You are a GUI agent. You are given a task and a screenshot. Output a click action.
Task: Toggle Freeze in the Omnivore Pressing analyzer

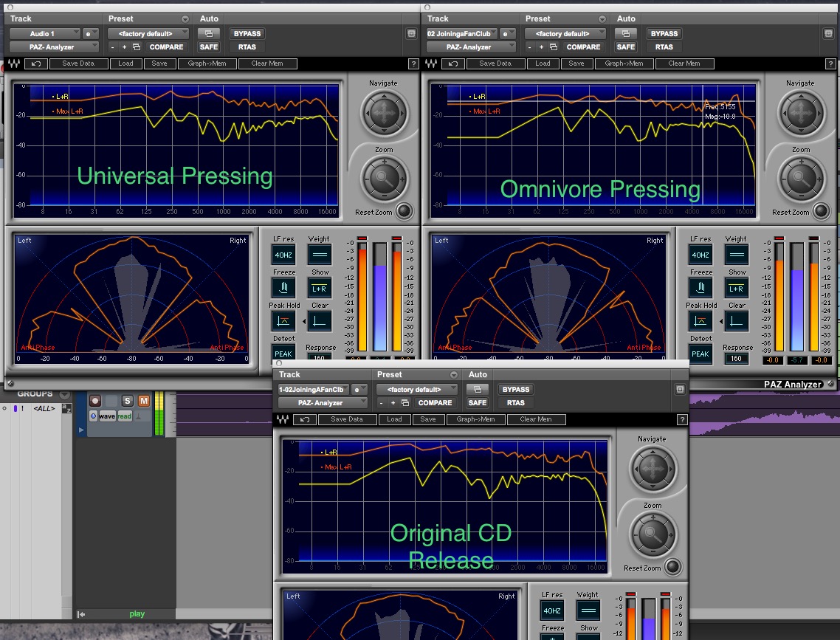[700, 288]
